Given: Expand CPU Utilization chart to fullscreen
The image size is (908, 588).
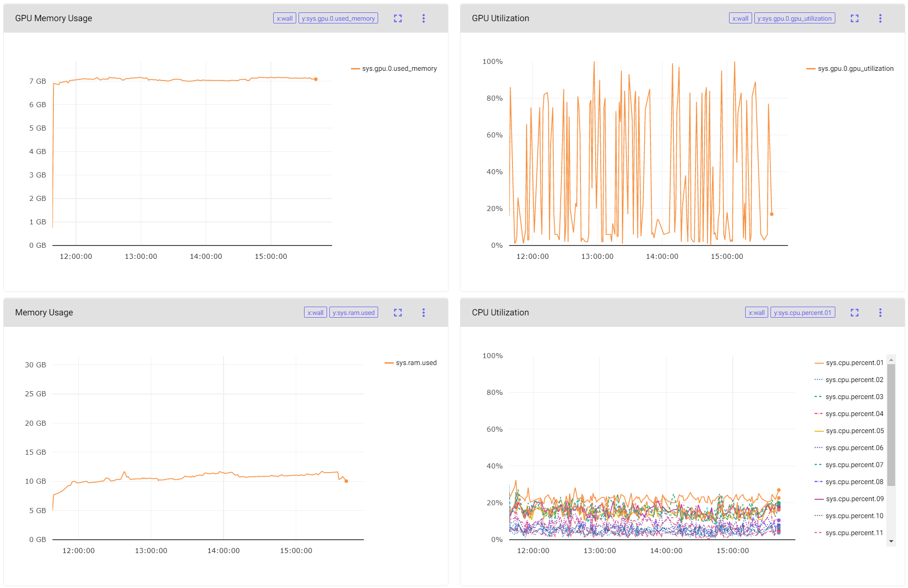Looking at the screenshot, I should 855,313.
